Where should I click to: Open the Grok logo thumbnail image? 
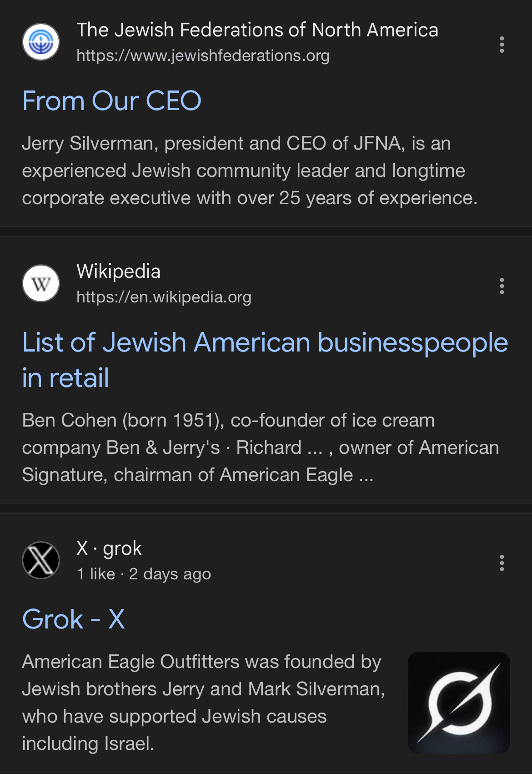pyautogui.click(x=459, y=703)
